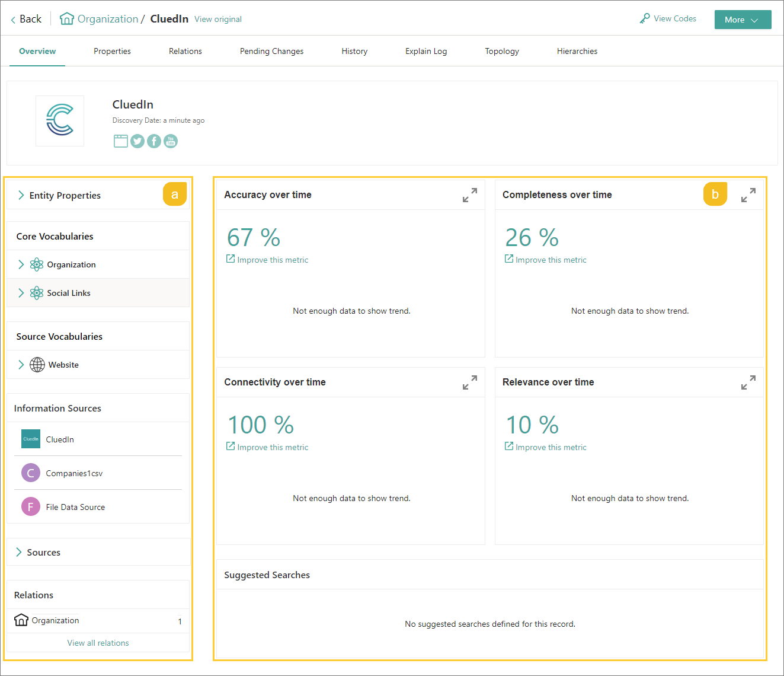The height and width of the screenshot is (676, 784).
Task: Select the Companies1csv source name
Action: [x=74, y=473]
